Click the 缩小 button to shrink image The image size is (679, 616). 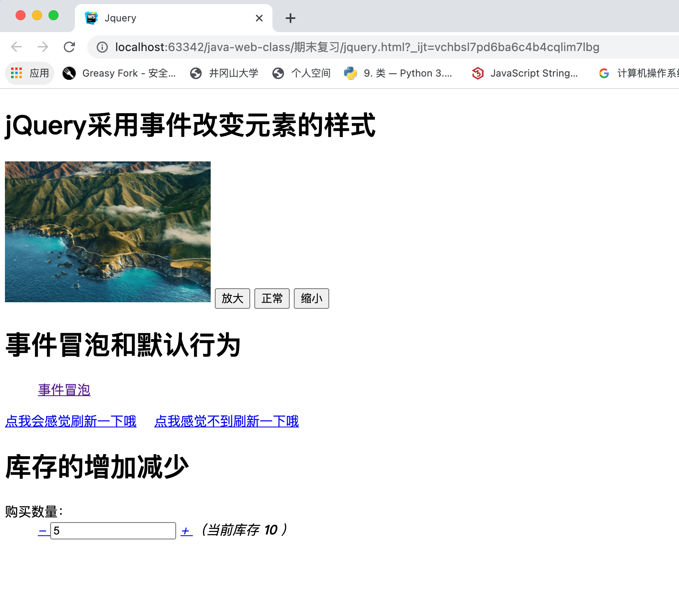[x=311, y=298]
